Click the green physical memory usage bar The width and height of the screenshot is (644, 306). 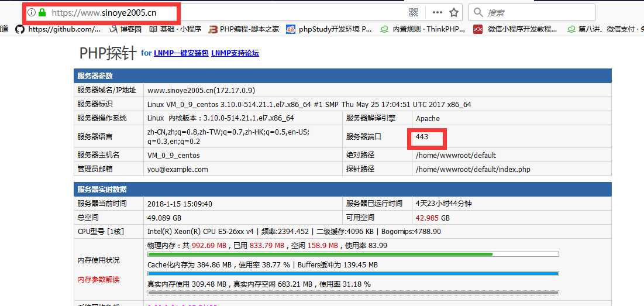tap(320, 255)
